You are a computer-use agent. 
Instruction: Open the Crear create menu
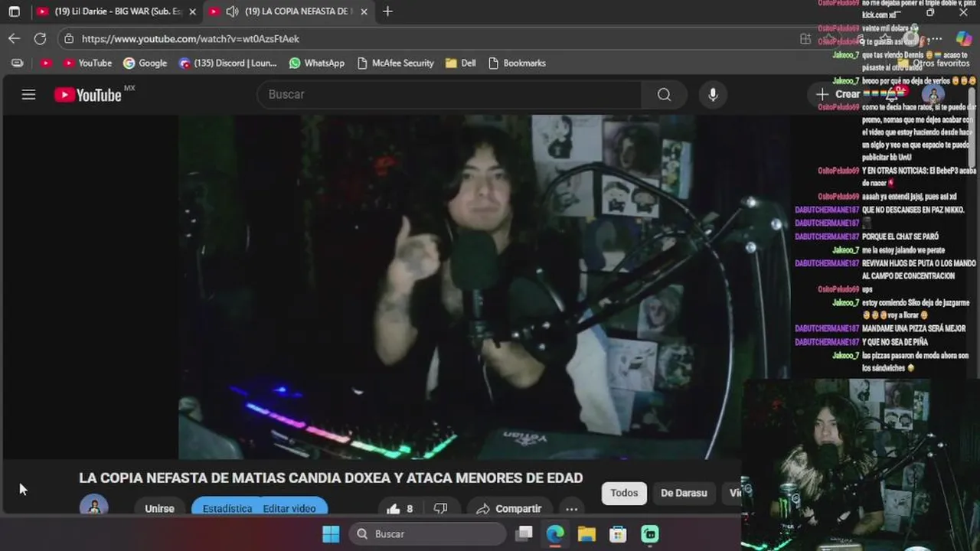pos(838,94)
